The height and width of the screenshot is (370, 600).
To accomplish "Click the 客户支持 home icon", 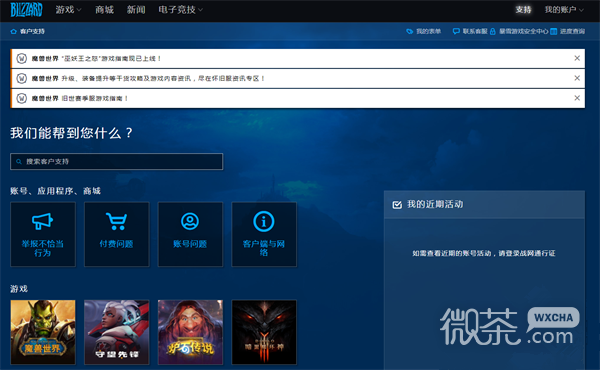I will coord(13,31).
